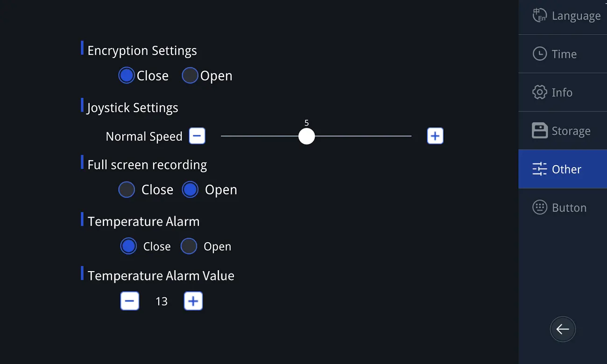The image size is (607, 364).
Task: Select the Storage disk icon
Action: [x=540, y=131]
